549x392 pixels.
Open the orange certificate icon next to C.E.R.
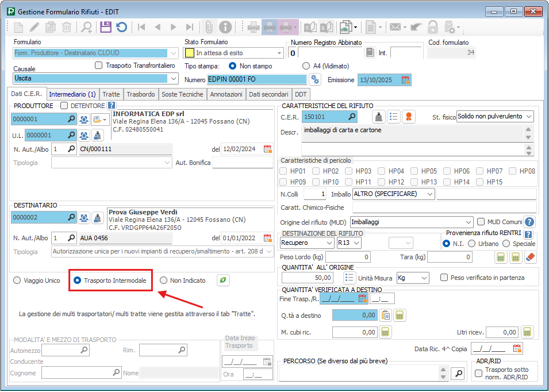point(408,117)
